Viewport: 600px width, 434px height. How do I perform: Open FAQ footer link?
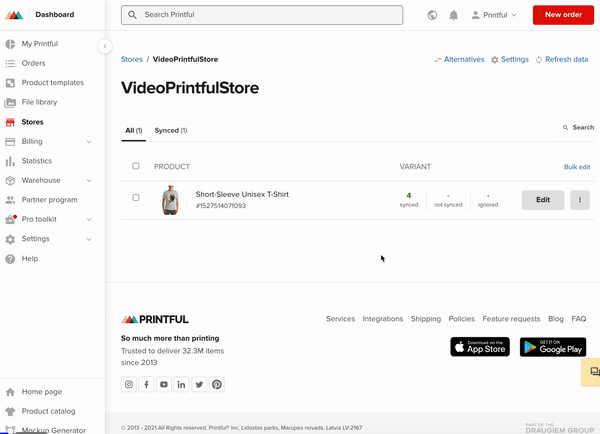[x=579, y=319]
